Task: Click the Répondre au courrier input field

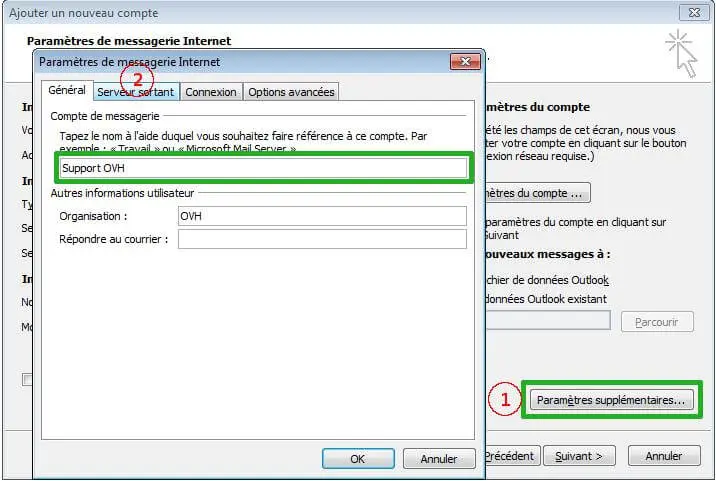Action: pyautogui.click(x=320, y=239)
